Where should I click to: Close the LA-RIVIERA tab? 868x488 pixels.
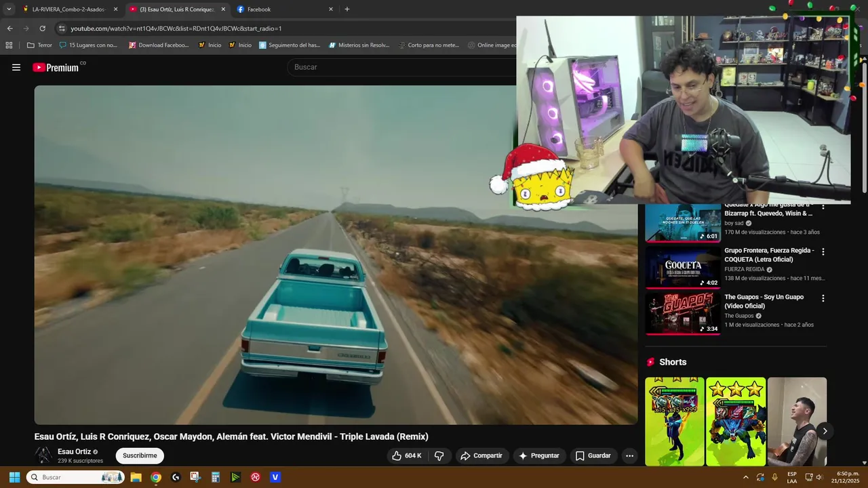115,9
